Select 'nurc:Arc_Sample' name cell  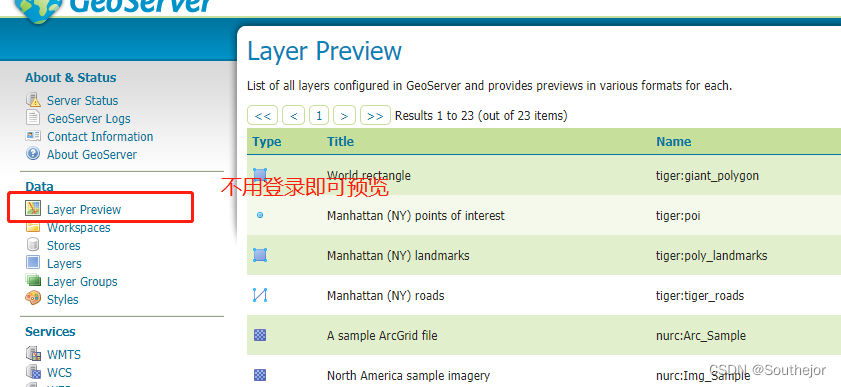701,336
